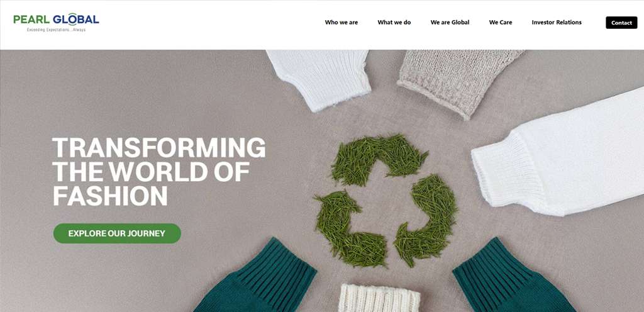Click the Transforming the World of Fashion headline
This screenshot has height=312, width=644.
coord(159,172)
